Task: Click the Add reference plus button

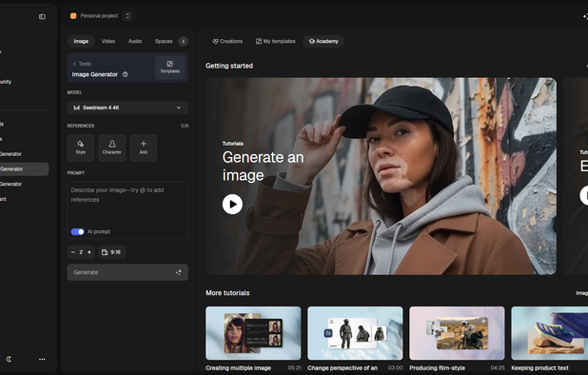Action: [144, 148]
